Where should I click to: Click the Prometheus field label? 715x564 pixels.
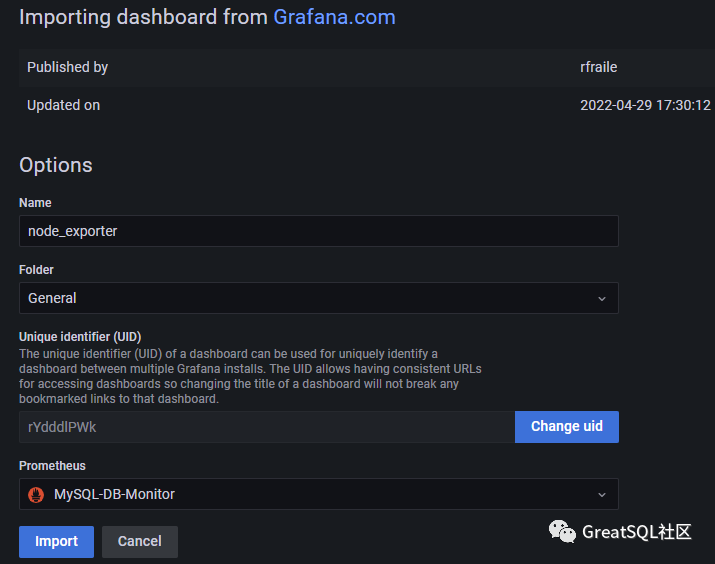coord(52,466)
